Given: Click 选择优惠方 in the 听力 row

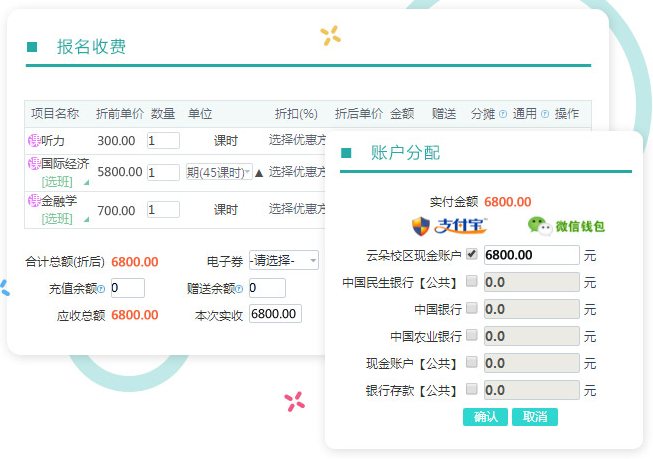Looking at the screenshot, I should [x=297, y=140].
